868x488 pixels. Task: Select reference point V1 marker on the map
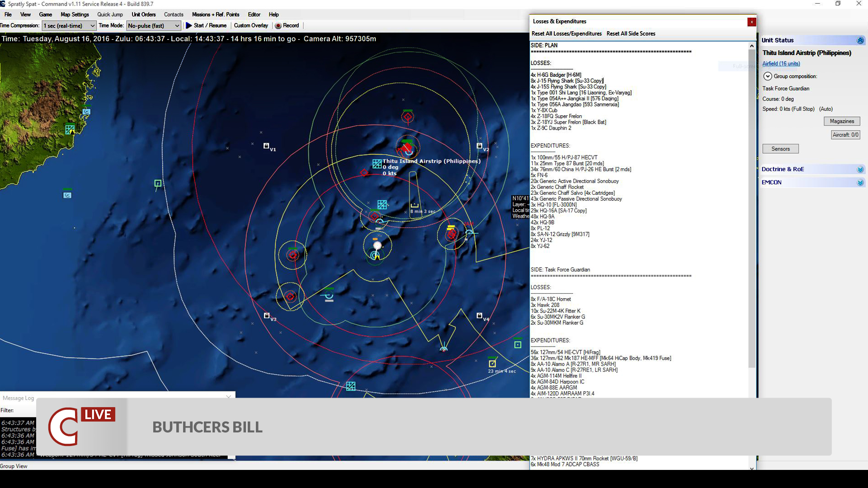tap(266, 145)
